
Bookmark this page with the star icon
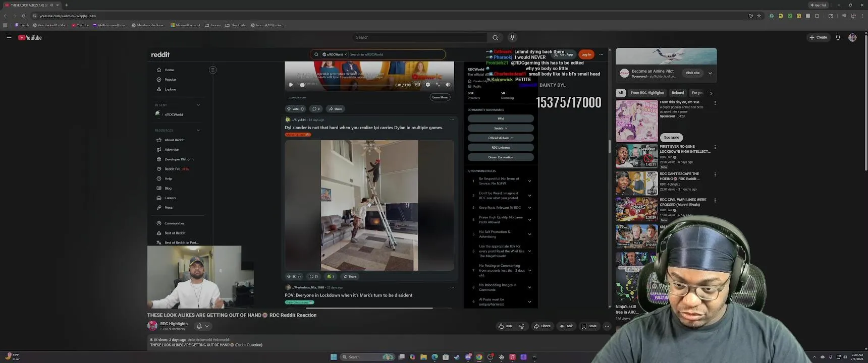pos(759,16)
